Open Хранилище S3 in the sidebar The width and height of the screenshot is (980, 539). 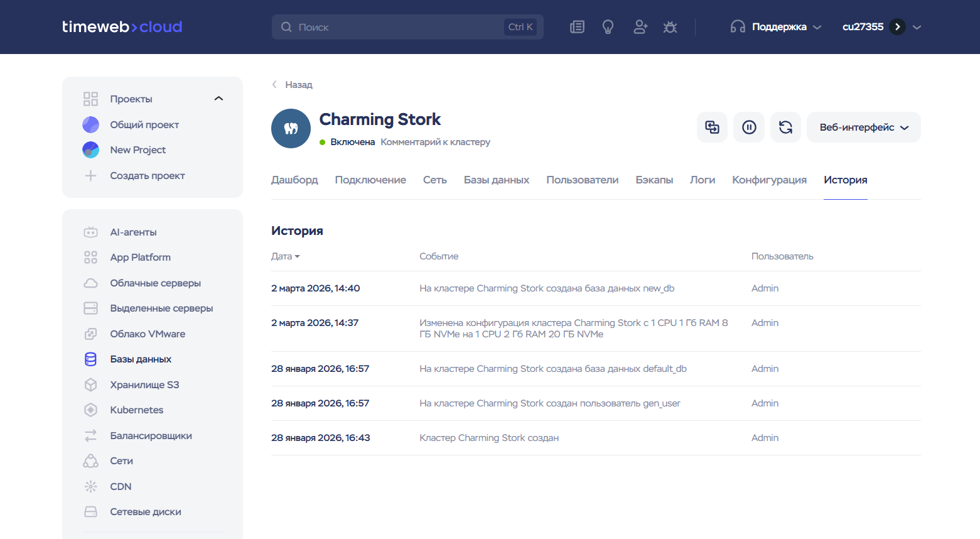pos(144,384)
